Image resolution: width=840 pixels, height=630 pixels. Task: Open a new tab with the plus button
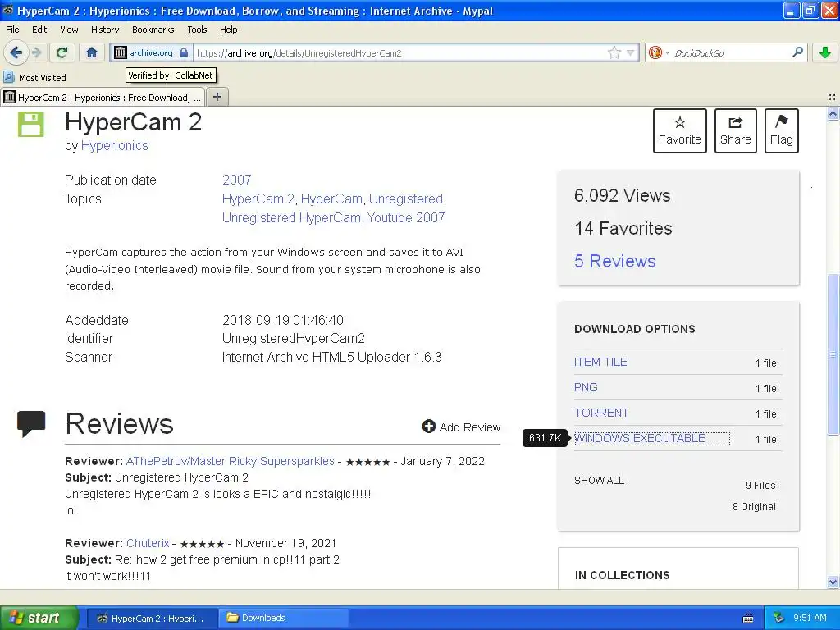click(217, 97)
